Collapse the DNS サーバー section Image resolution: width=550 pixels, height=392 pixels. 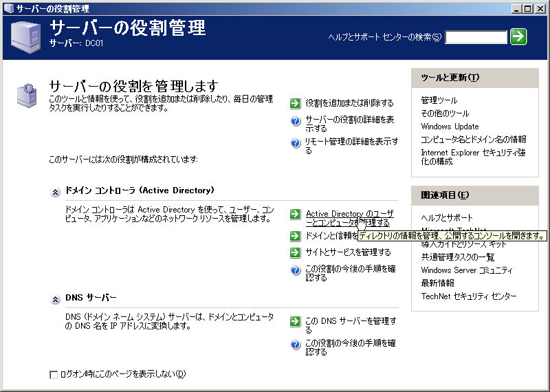pos(55,299)
